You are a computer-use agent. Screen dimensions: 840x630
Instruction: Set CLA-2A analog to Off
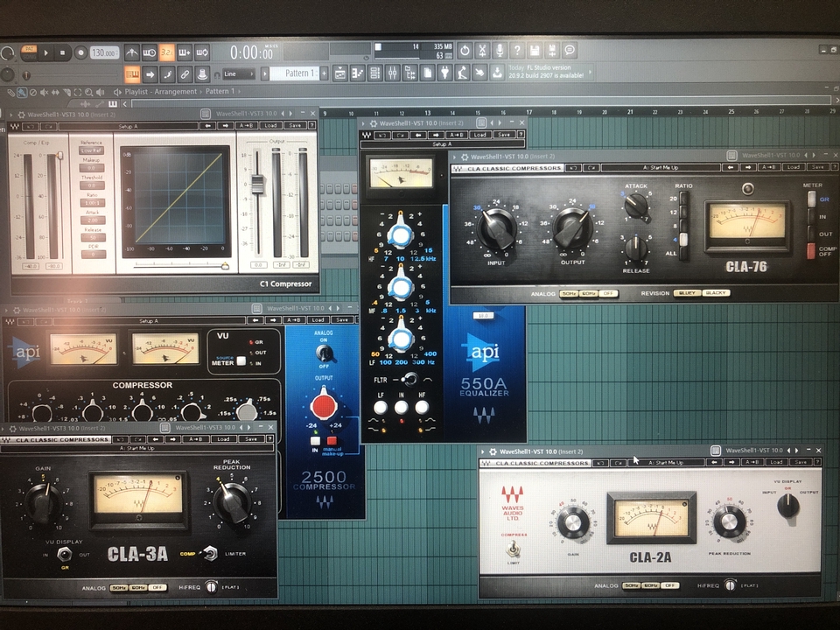pyautogui.click(x=669, y=585)
